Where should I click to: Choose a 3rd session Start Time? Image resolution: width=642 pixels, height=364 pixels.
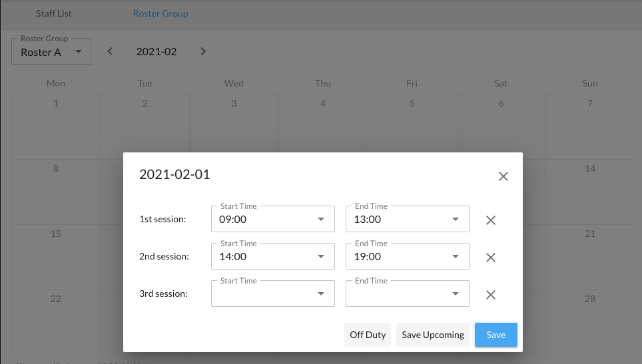[x=272, y=293]
